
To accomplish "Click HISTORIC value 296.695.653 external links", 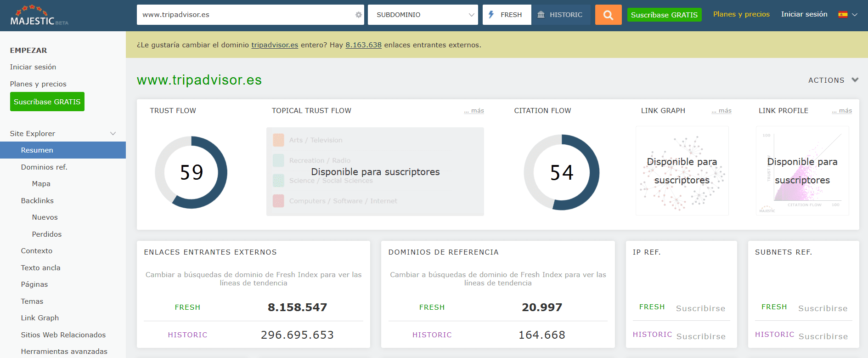I will click(x=298, y=335).
